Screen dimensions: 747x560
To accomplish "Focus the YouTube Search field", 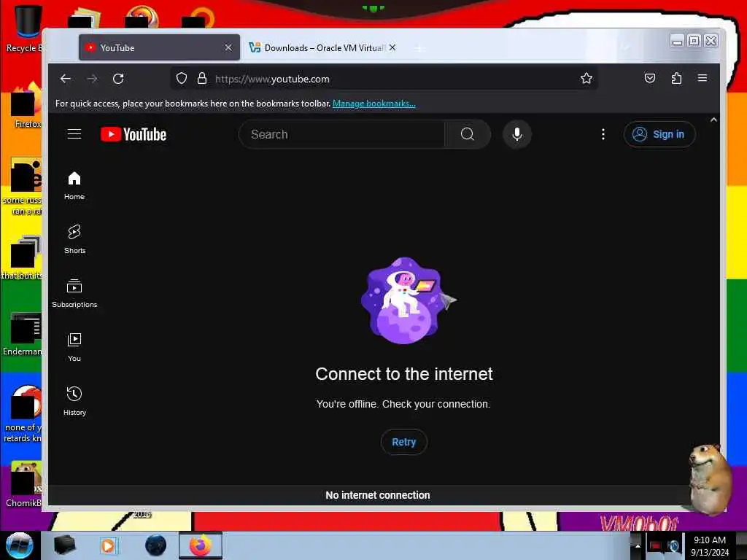I will (342, 134).
